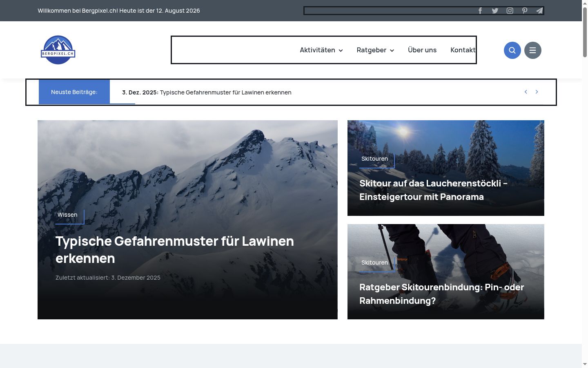Open the Telegram paper-plane icon
Screen dimensions: 588x368
pyautogui.click(x=539, y=11)
